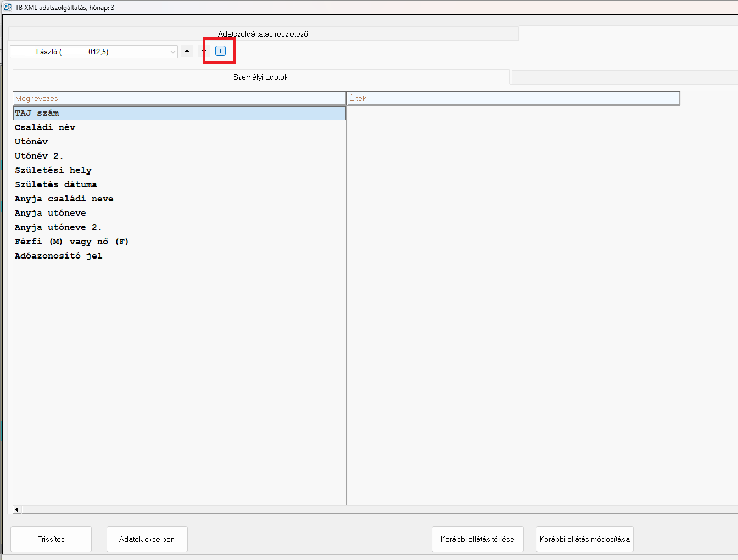Click Korábbi ellátás törlése button

click(x=477, y=539)
